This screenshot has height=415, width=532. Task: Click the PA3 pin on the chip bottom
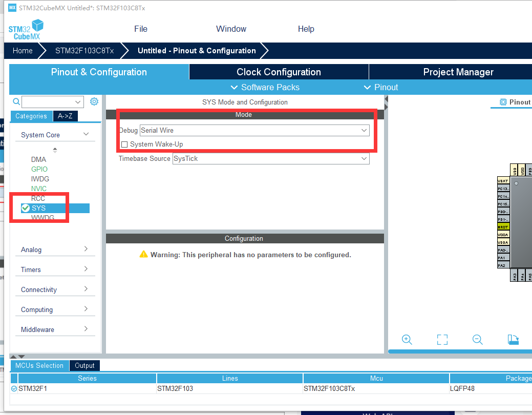pos(515,276)
